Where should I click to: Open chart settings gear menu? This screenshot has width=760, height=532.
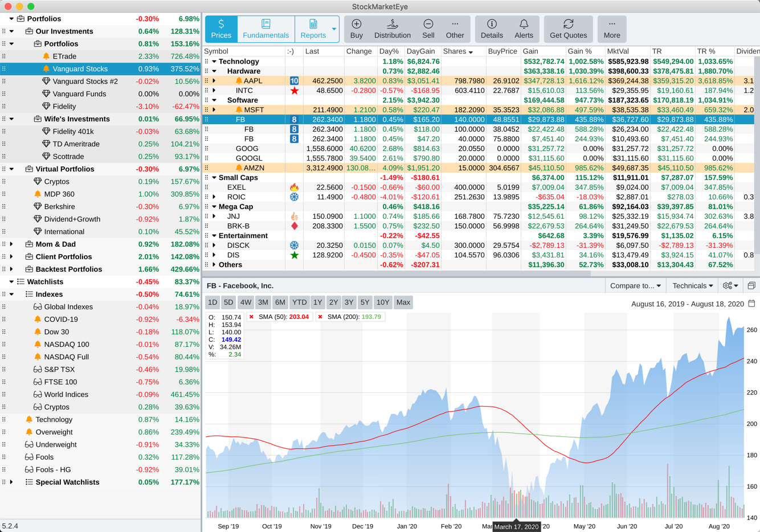[730, 286]
